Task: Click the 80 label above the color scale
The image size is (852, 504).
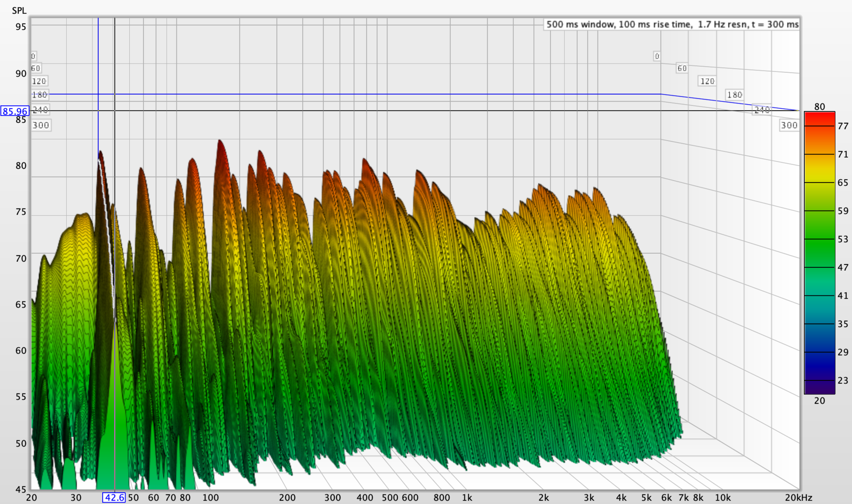Action: [819, 106]
